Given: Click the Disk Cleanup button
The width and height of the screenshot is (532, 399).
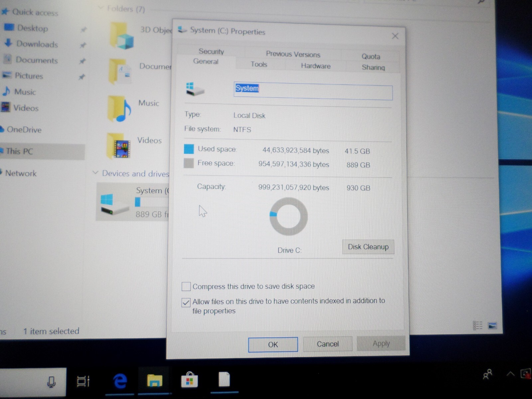Looking at the screenshot, I should pyautogui.click(x=368, y=247).
